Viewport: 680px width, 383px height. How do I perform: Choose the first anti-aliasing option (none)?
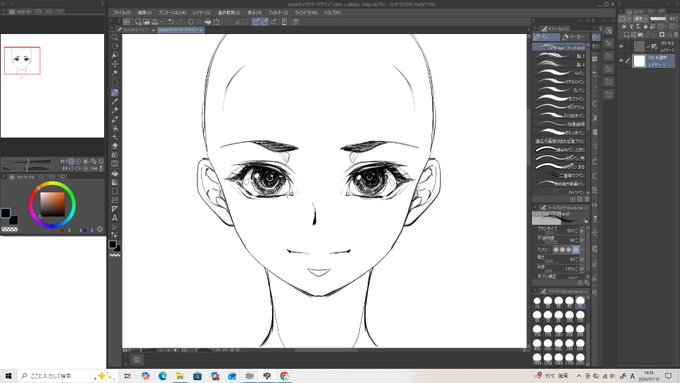click(556, 250)
